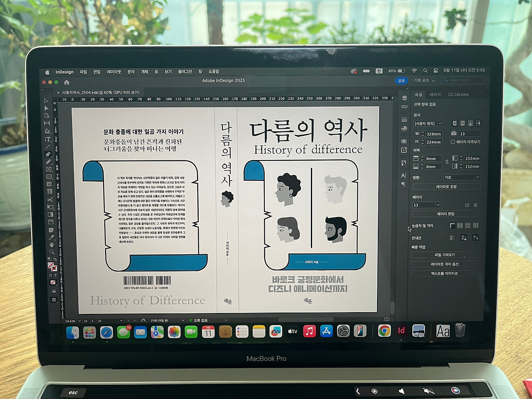Open the document preset dropdown [사용자 정의]
The height and width of the screenshot is (399, 532).
428,123
